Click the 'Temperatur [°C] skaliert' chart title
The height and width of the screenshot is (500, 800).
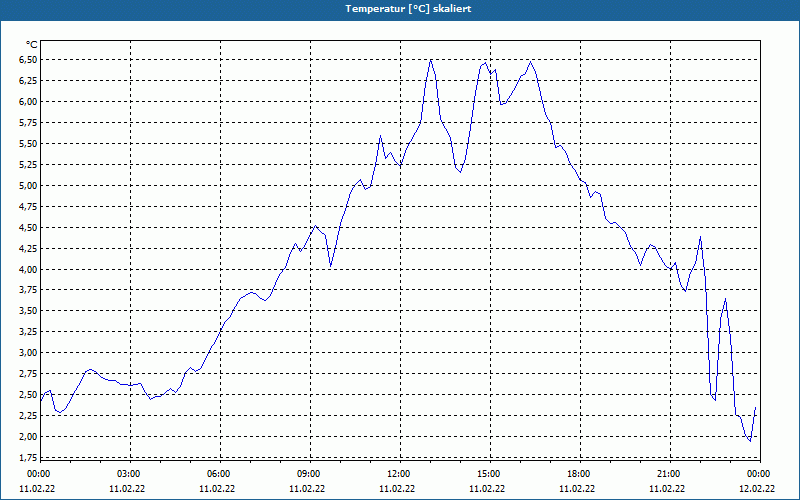coord(408,9)
